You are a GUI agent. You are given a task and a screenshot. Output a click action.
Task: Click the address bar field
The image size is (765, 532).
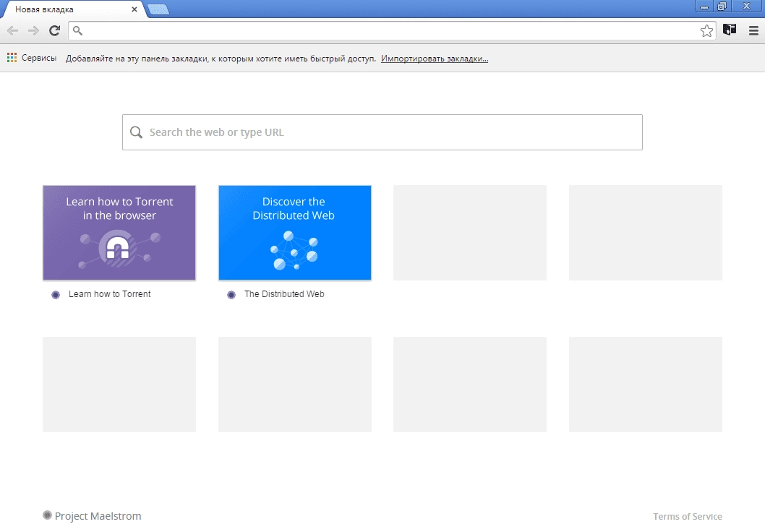(x=392, y=31)
